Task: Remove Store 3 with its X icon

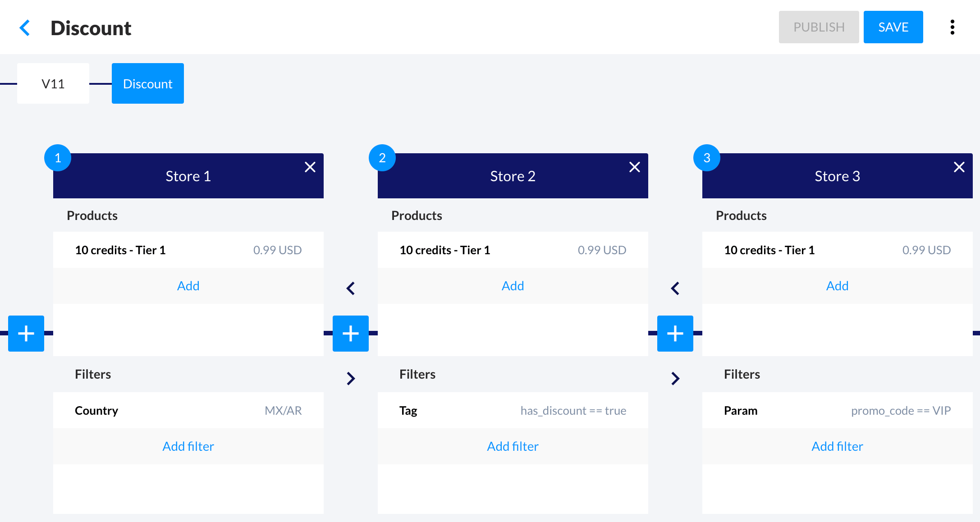Action: (959, 167)
